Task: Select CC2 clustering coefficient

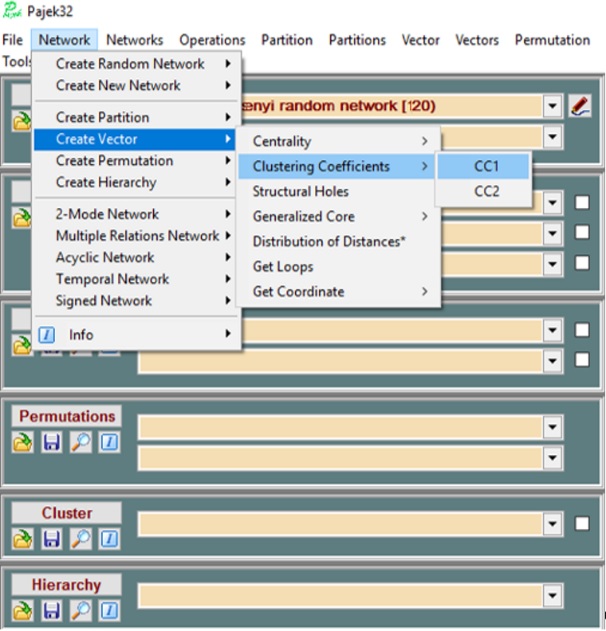Action: [x=484, y=191]
